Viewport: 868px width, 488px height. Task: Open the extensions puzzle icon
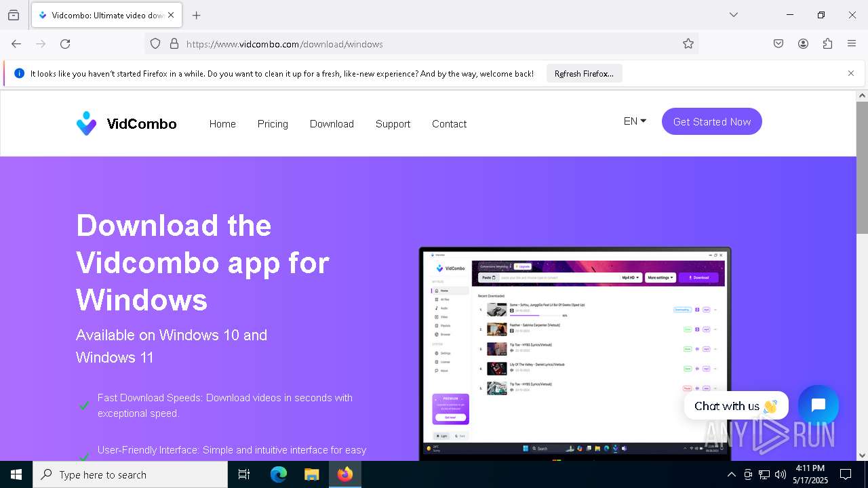[827, 44]
